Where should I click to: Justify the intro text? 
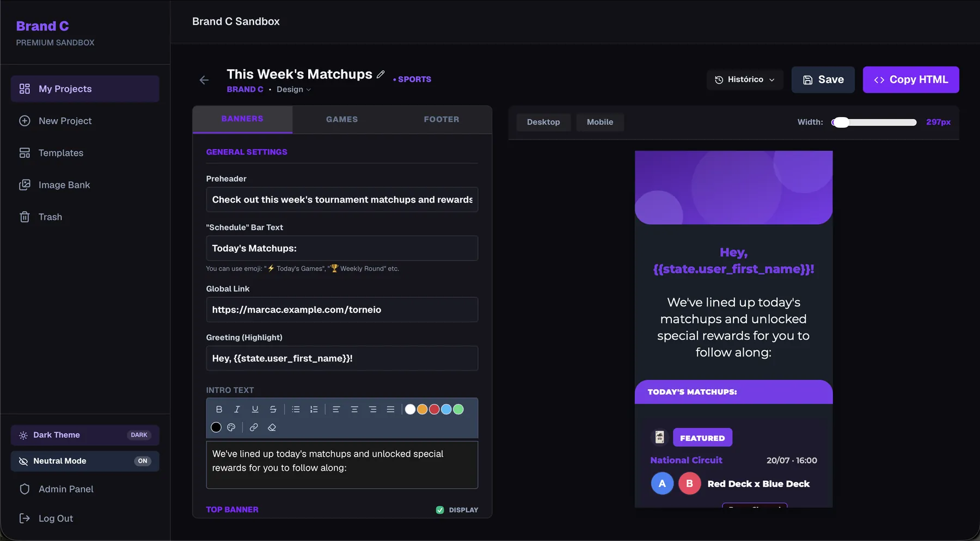pyautogui.click(x=390, y=409)
